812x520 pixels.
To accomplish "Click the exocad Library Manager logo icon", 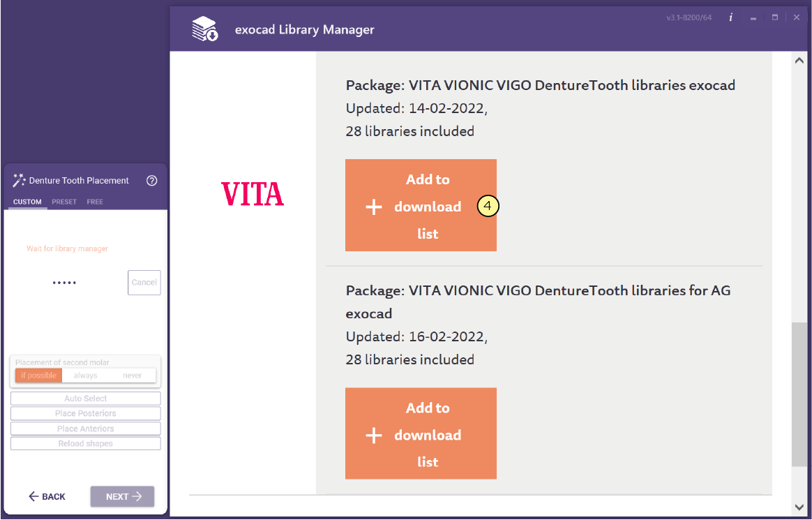I will coord(205,29).
